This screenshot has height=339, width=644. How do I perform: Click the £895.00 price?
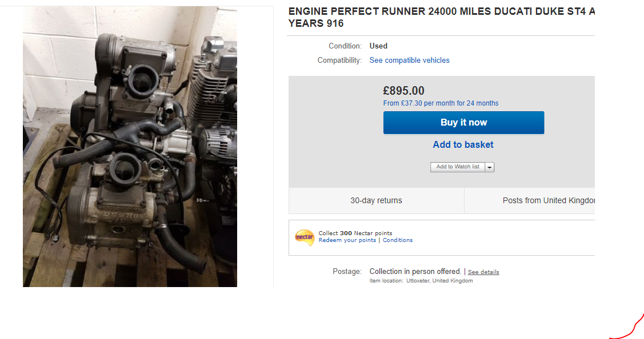tap(403, 91)
